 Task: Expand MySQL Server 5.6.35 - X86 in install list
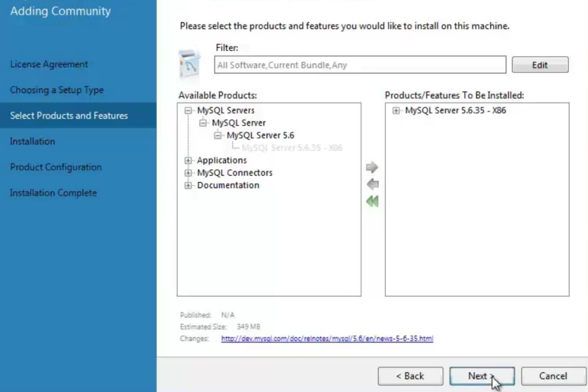(396, 111)
